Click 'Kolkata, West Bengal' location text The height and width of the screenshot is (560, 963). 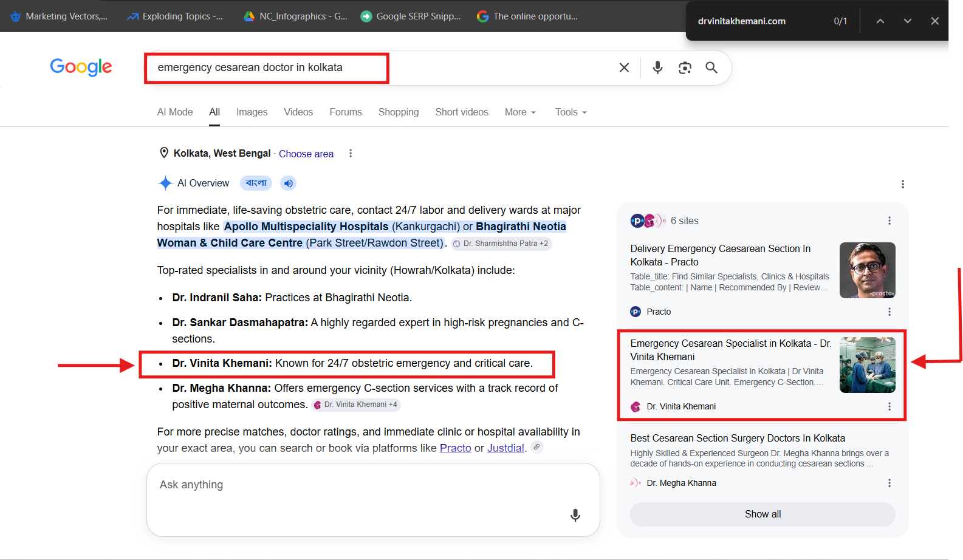pyautogui.click(x=222, y=154)
